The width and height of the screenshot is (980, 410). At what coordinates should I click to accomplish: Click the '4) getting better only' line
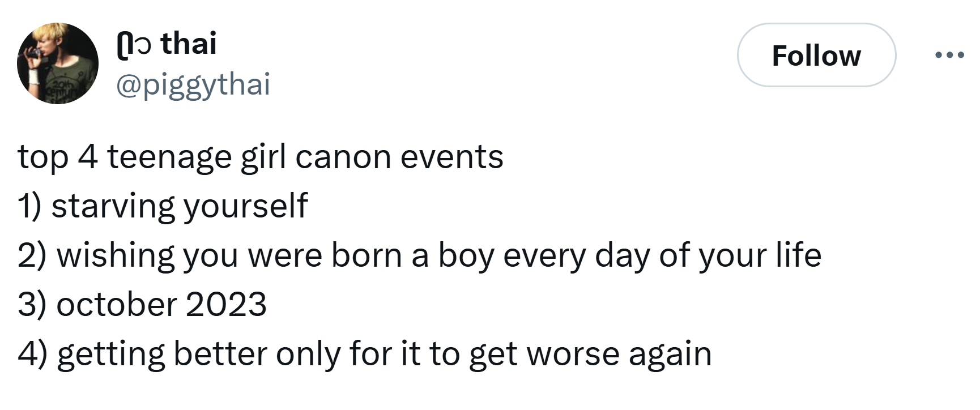click(365, 354)
